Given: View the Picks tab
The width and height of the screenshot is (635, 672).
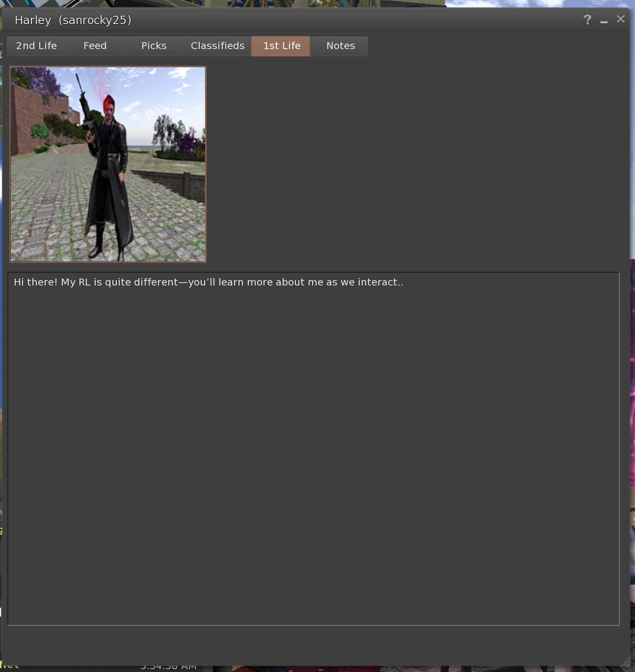Looking at the screenshot, I should (153, 46).
